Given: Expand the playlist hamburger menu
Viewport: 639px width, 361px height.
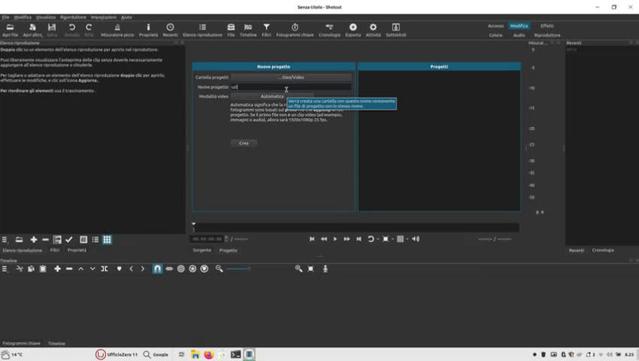Looking at the screenshot, I should coord(4,240).
